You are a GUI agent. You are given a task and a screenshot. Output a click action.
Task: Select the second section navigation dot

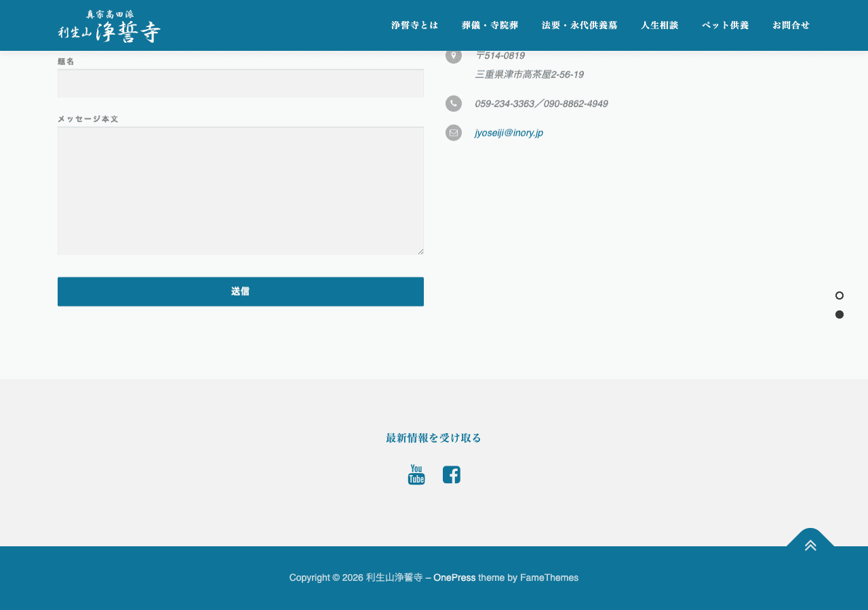840,314
